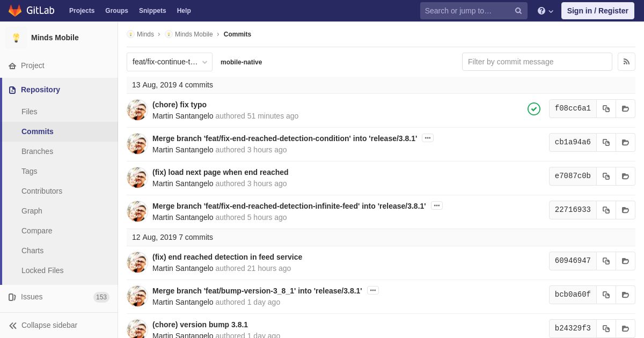The image size is (644, 338).
Task: Subscribe to commits RSS feed icon
Action: point(626,62)
